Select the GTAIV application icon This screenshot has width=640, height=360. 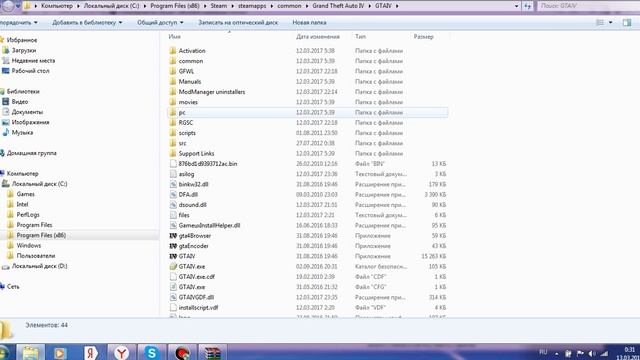click(x=173, y=256)
